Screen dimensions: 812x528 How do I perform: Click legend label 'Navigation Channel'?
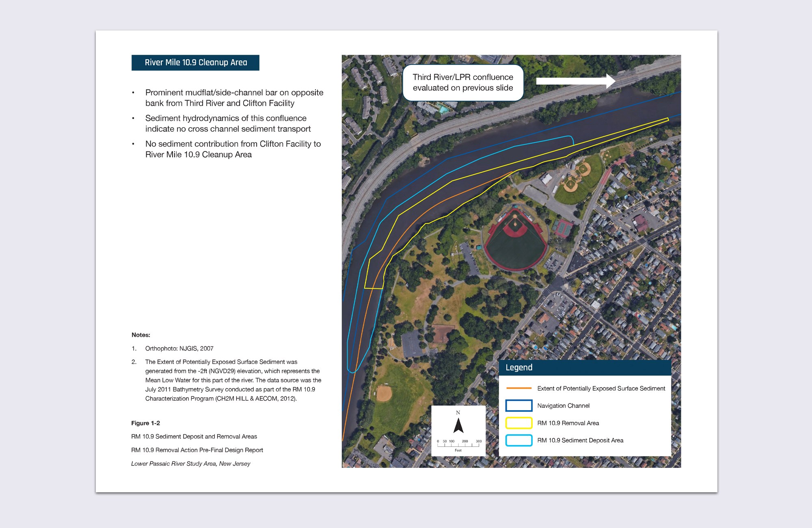[x=563, y=406]
